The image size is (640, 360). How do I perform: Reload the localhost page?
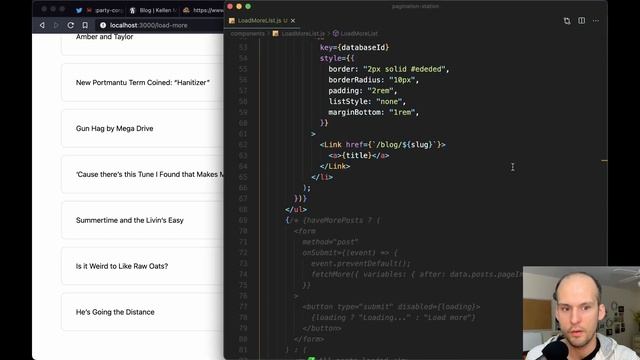(71, 25)
